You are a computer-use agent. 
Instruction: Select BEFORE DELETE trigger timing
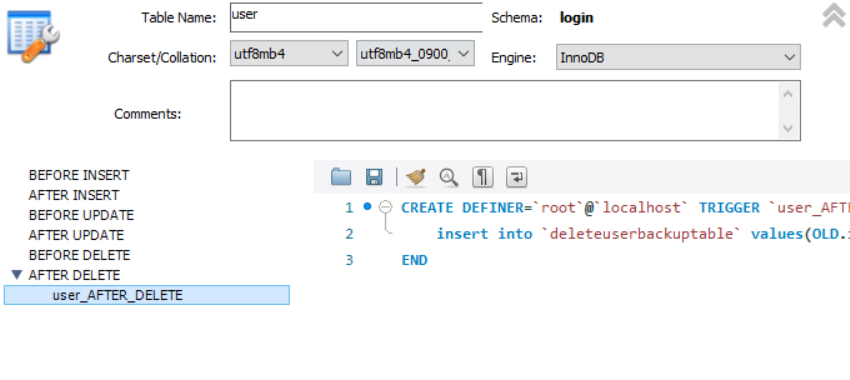tap(80, 255)
